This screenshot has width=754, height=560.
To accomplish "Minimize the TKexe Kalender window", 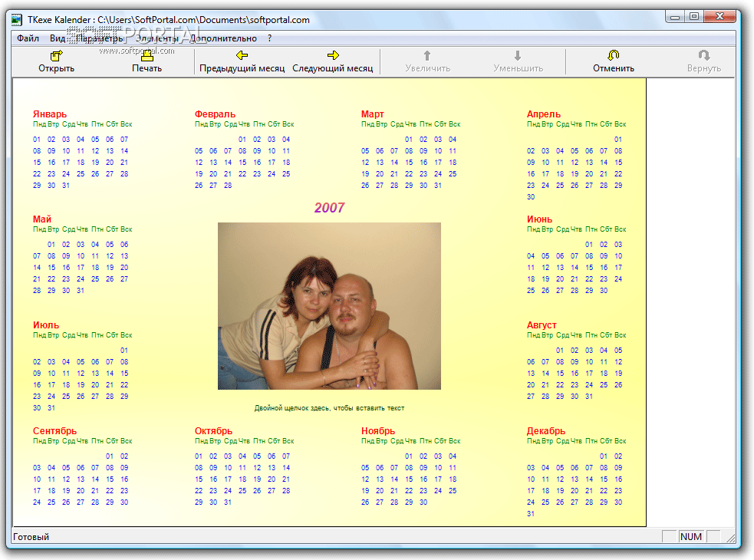I will click(676, 16).
